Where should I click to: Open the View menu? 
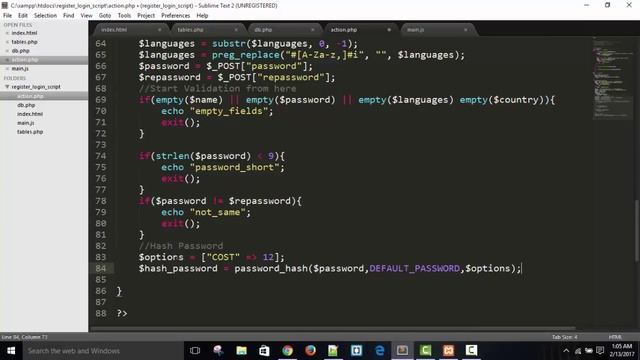87,16
